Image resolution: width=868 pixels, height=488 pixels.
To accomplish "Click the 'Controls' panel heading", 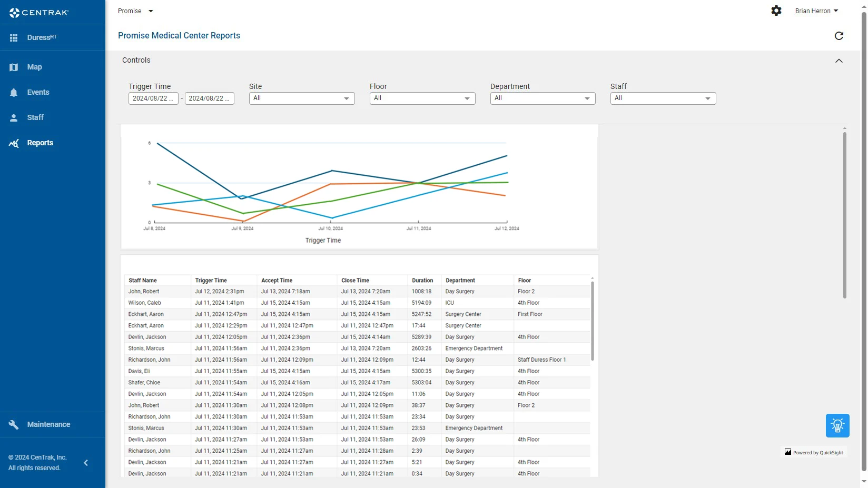I will point(136,61).
